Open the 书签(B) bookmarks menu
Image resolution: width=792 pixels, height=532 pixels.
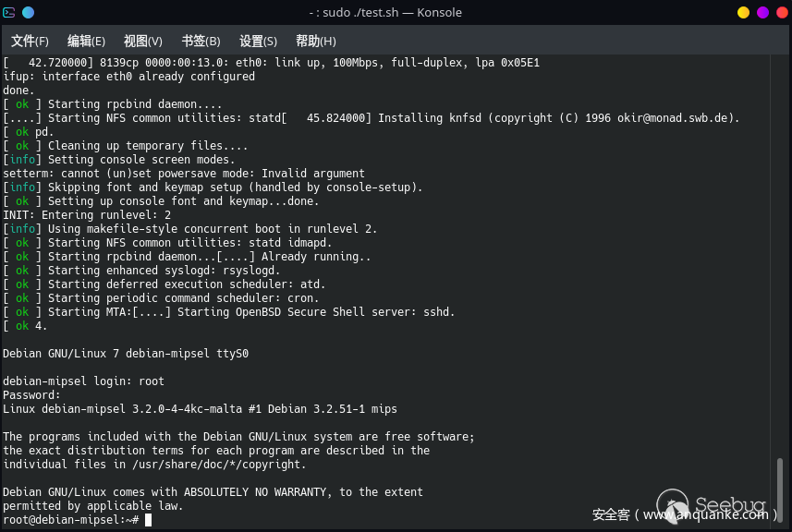coord(201,41)
